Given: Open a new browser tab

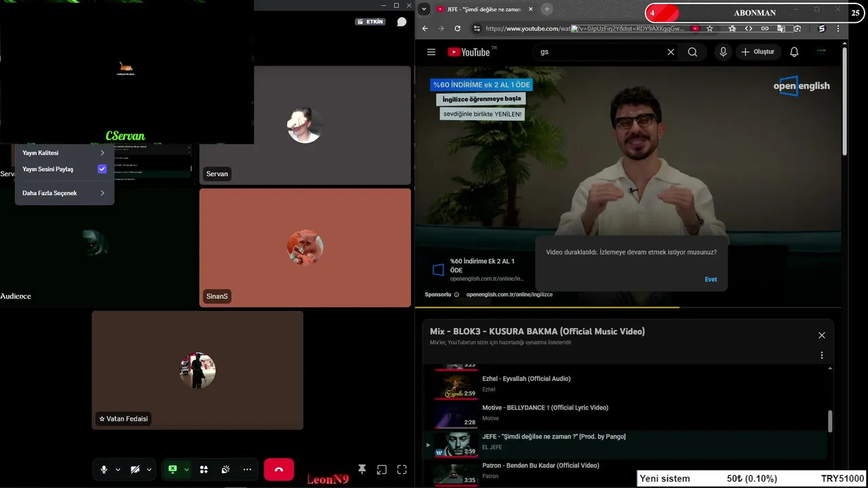Looking at the screenshot, I should pos(547,9).
